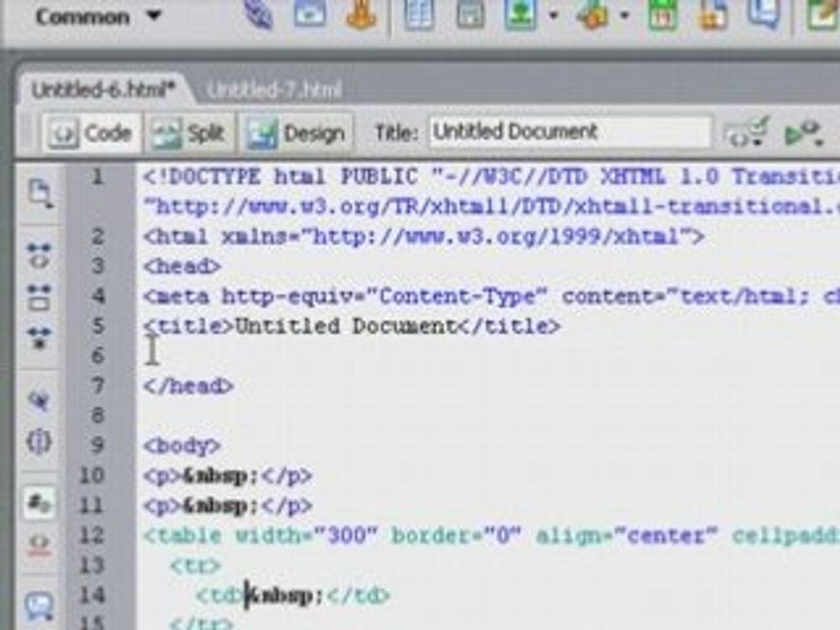
Task: Switch to Design view
Action: point(296,133)
